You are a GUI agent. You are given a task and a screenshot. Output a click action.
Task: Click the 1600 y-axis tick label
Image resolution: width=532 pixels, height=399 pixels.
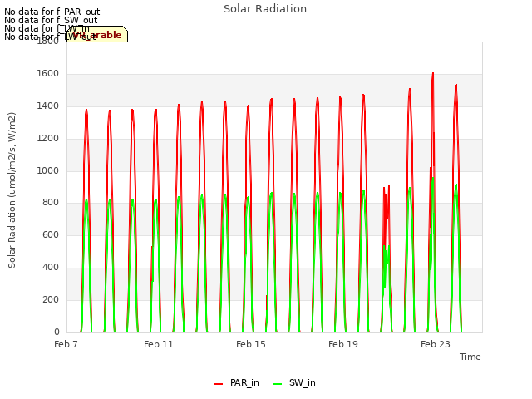[48, 74]
